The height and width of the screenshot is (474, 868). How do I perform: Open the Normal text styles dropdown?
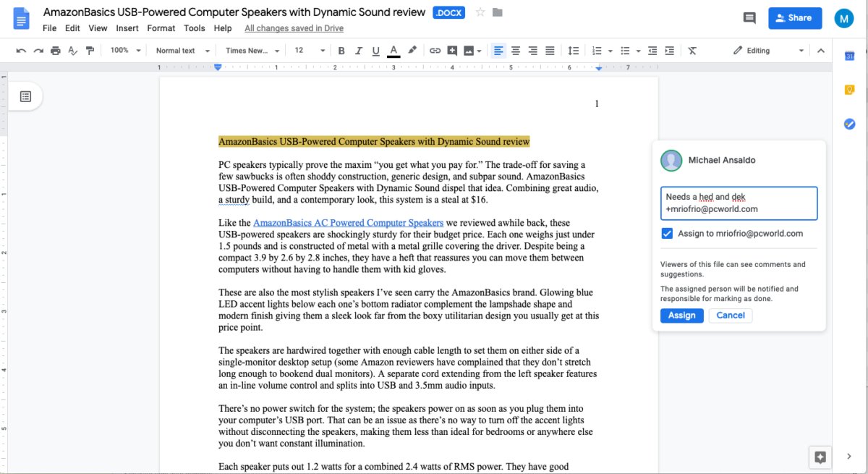click(x=182, y=51)
